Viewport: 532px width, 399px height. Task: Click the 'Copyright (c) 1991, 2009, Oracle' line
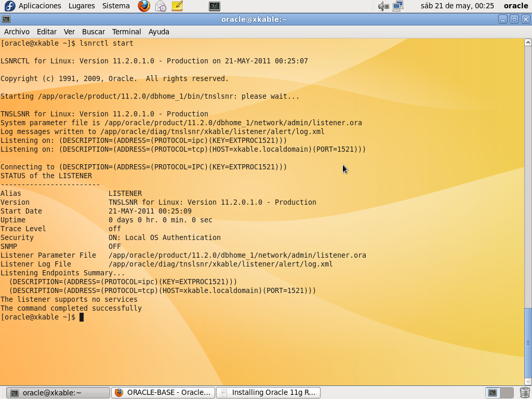(114, 78)
